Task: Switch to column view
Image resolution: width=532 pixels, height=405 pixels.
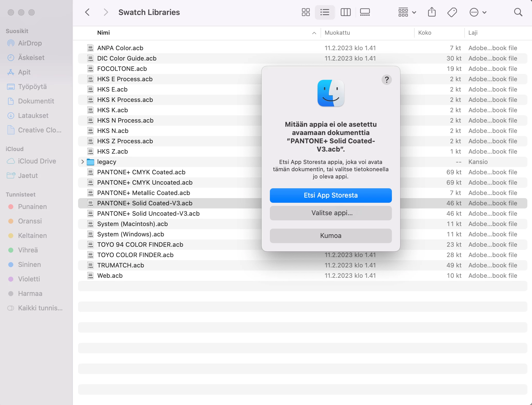Action: point(345,12)
